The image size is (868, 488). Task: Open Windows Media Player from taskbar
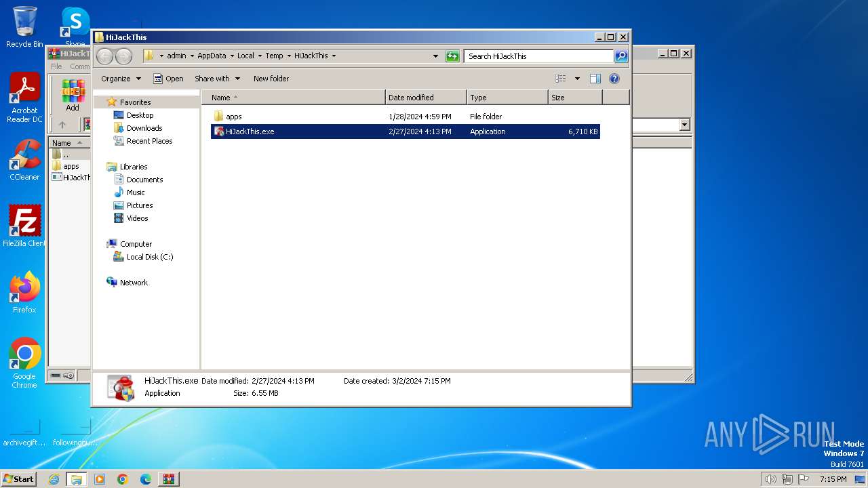click(100, 479)
